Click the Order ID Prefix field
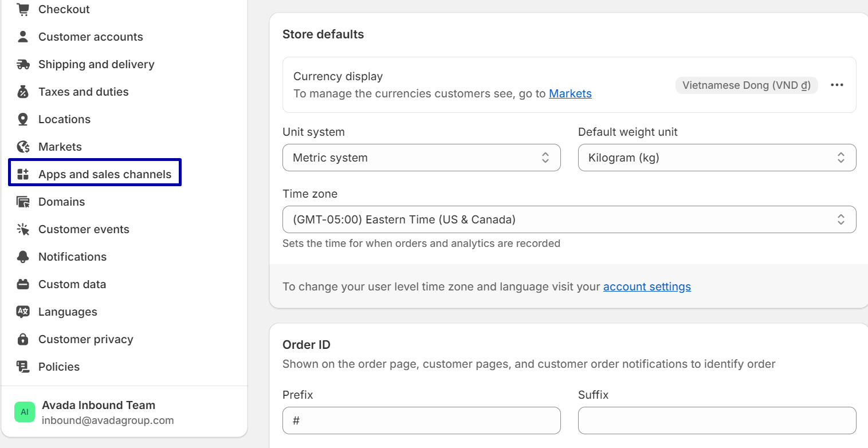This screenshot has width=868, height=448. pyautogui.click(x=422, y=421)
